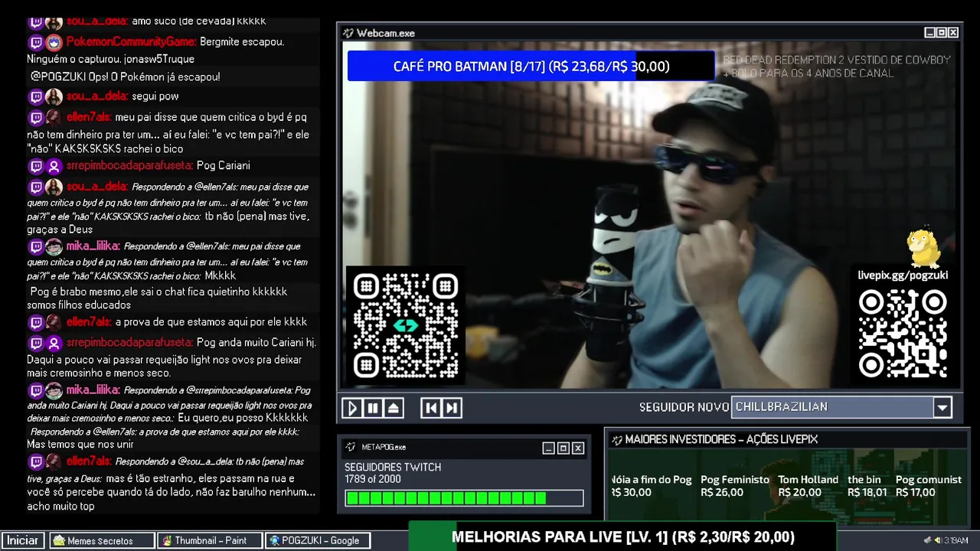Switch to Memes Secretos taskbar window
This screenshot has height=551, width=980.
click(x=102, y=540)
